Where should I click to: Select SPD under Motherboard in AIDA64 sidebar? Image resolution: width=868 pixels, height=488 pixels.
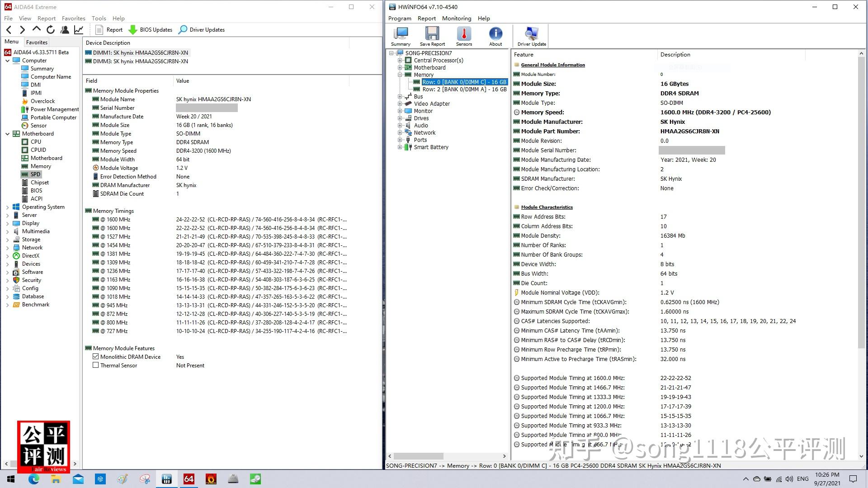[x=35, y=174]
